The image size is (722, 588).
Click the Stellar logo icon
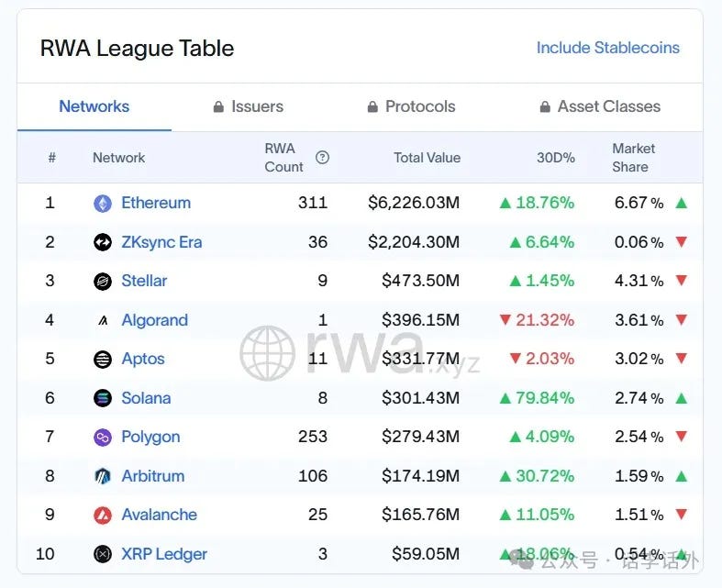point(103,281)
